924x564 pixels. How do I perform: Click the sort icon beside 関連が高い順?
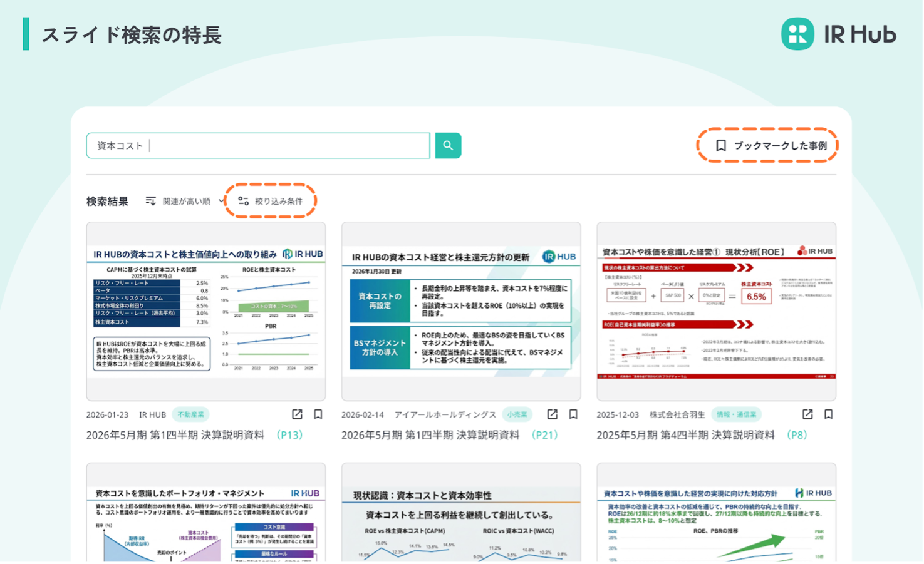(x=150, y=201)
